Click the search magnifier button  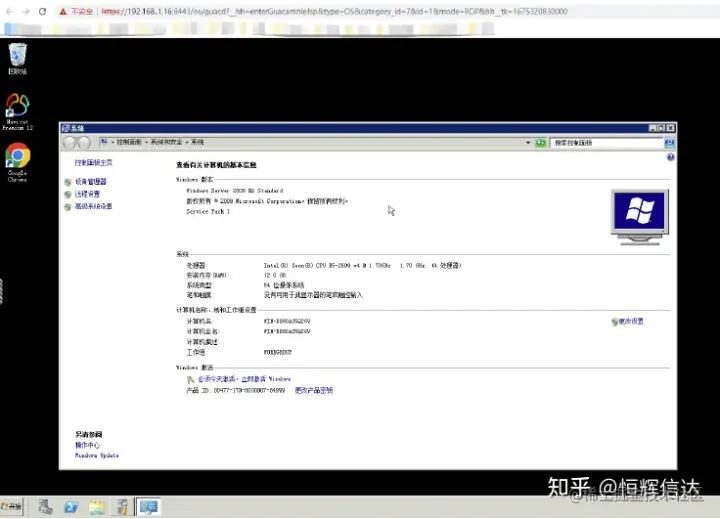pyautogui.click(x=669, y=143)
